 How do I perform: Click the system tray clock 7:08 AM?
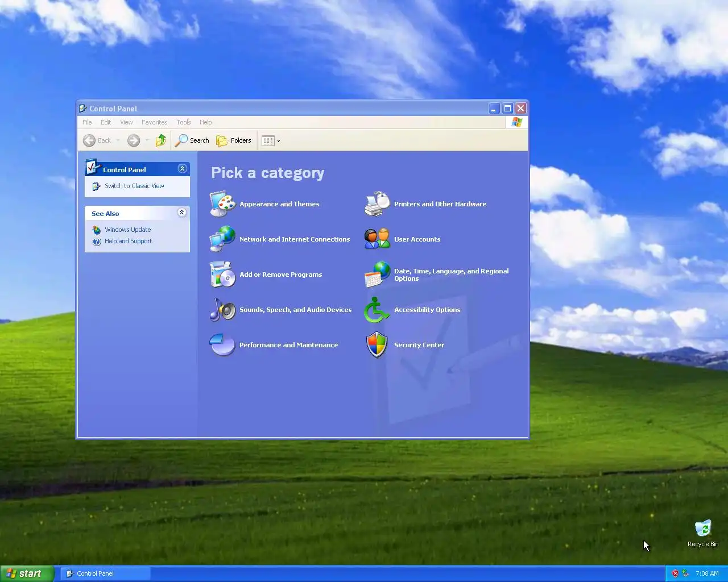tap(707, 573)
